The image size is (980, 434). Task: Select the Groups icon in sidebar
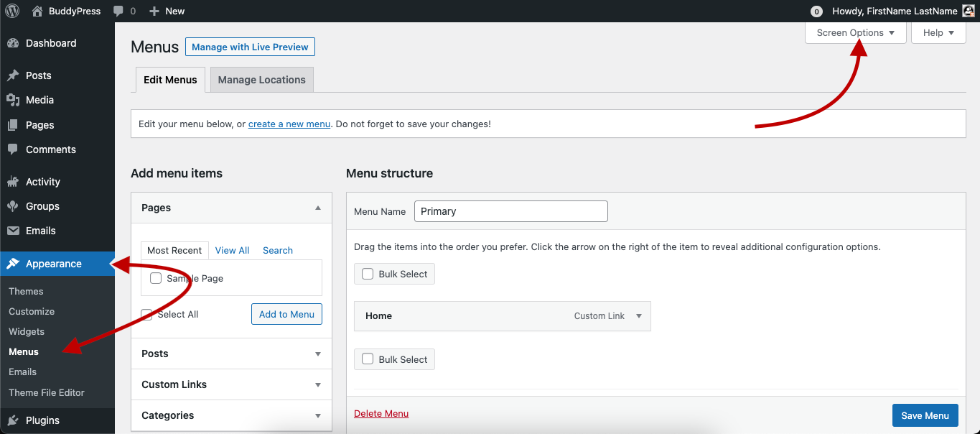pos(13,206)
